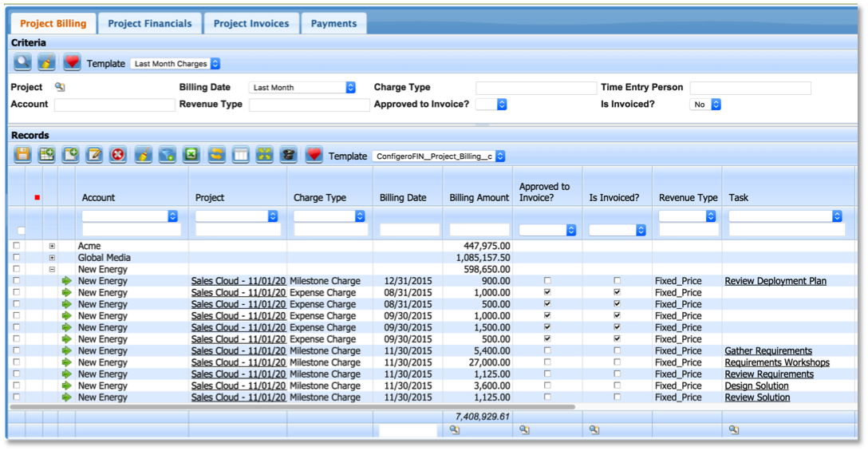Click the grid horizontal scrollbar

pyautogui.click(x=292, y=406)
